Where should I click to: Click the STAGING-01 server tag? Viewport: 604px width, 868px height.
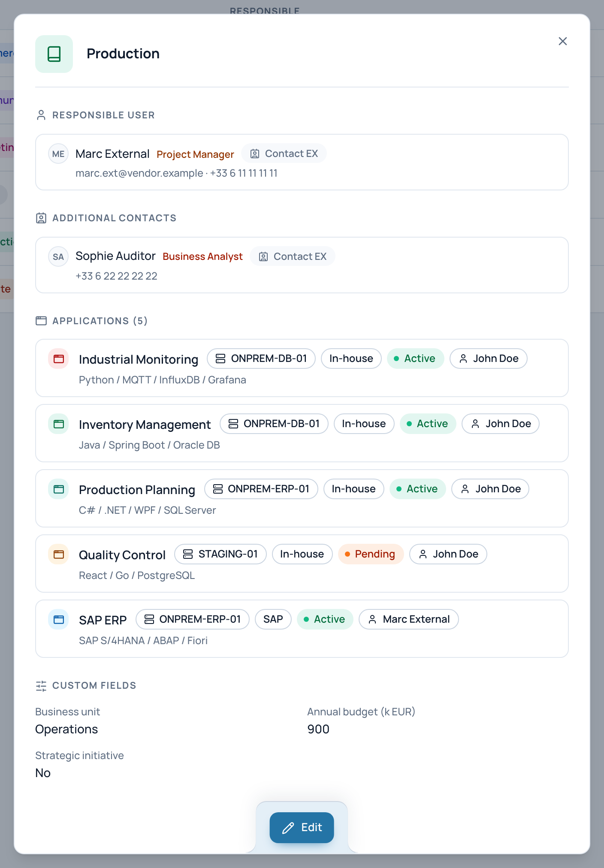pyautogui.click(x=220, y=554)
